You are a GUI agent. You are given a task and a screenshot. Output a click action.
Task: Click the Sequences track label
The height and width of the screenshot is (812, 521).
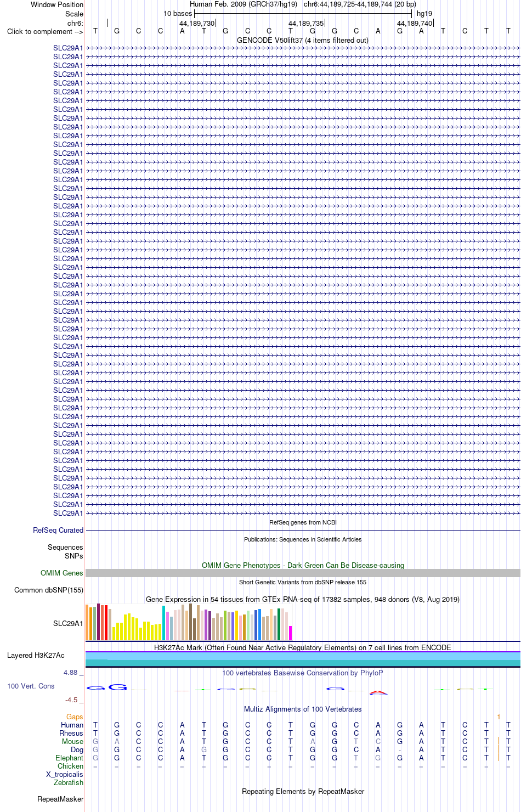(65, 547)
